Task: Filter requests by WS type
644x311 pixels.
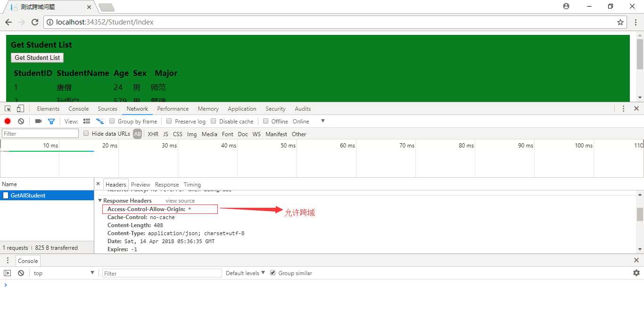Action: pyautogui.click(x=256, y=134)
